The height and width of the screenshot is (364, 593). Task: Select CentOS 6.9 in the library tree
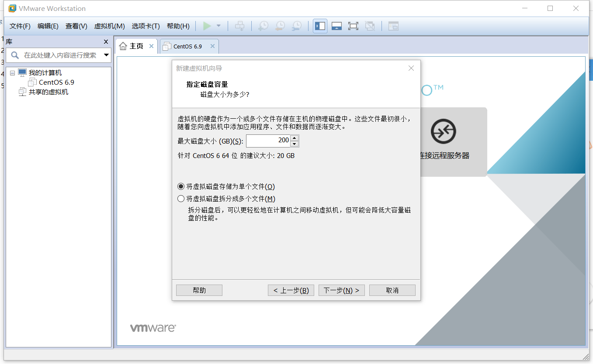[x=56, y=82]
